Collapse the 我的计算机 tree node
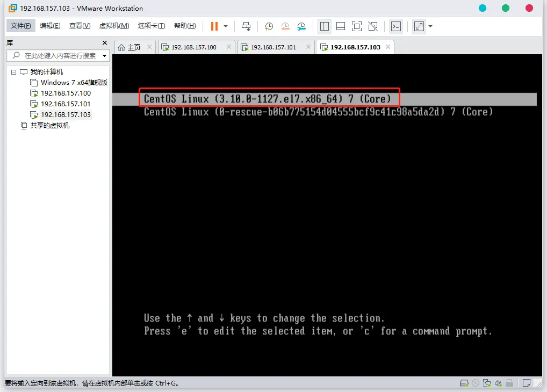 click(13, 72)
